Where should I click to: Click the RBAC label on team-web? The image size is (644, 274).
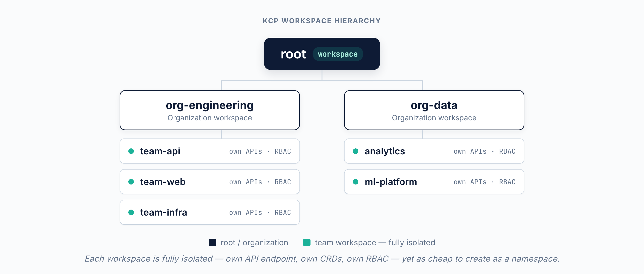(283, 182)
